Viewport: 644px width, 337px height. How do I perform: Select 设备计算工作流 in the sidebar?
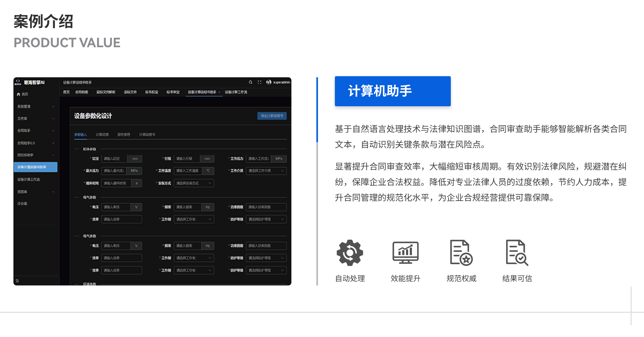click(x=29, y=179)
